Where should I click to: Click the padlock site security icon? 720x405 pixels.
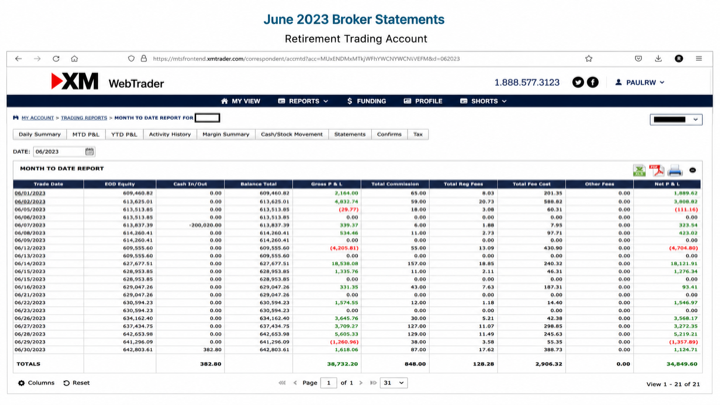pos(144,59)
